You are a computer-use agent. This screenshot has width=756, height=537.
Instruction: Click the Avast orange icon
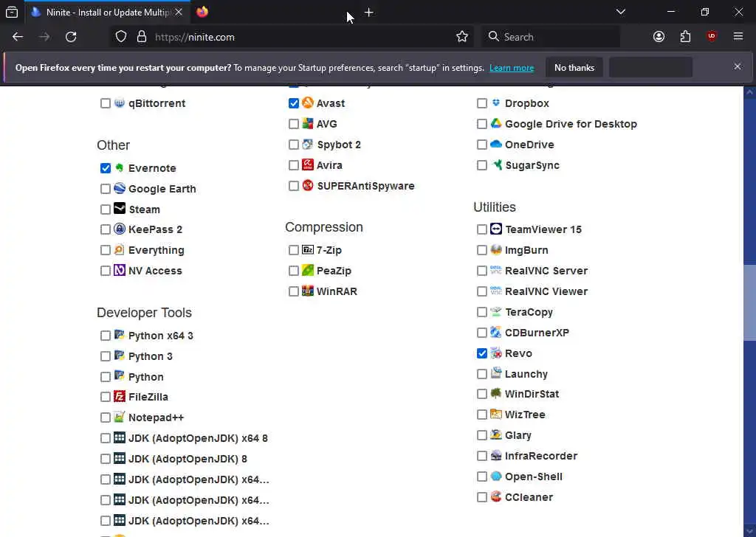[x=308, y=103]
